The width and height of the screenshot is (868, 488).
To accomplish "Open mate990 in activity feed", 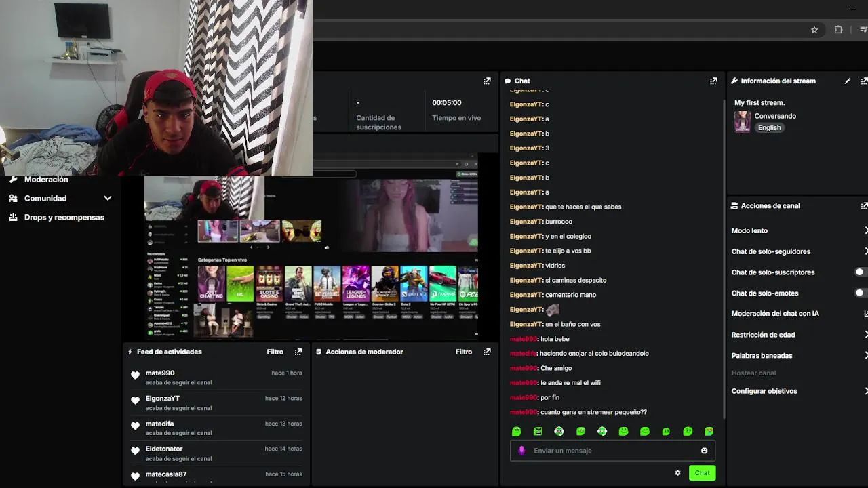I will pos(160,373).
